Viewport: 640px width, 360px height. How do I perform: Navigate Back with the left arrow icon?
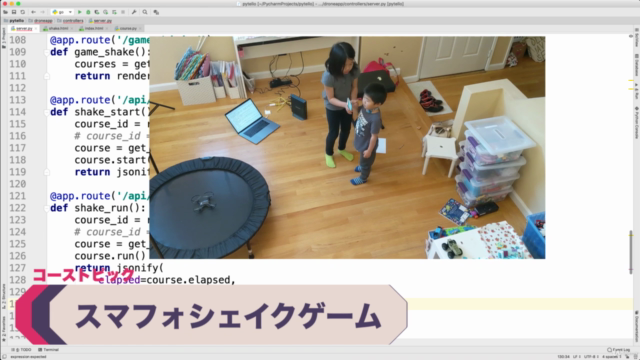pyautogui.click(x=33, y=12)
